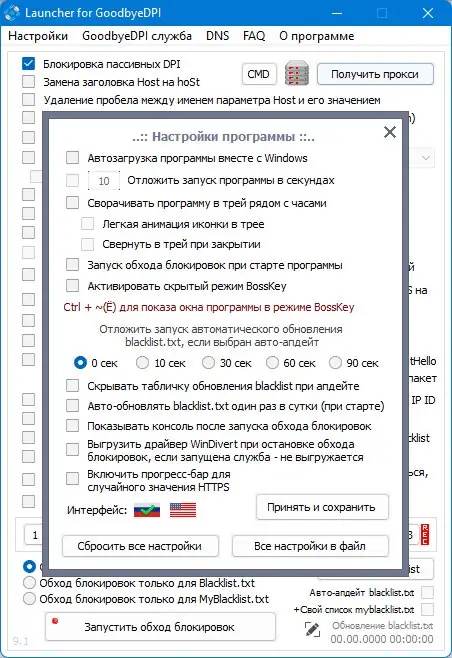This screenshot has height=658, width=452.
Task: Select the 30 сек delay radio
Action: [x=208, y=363]
